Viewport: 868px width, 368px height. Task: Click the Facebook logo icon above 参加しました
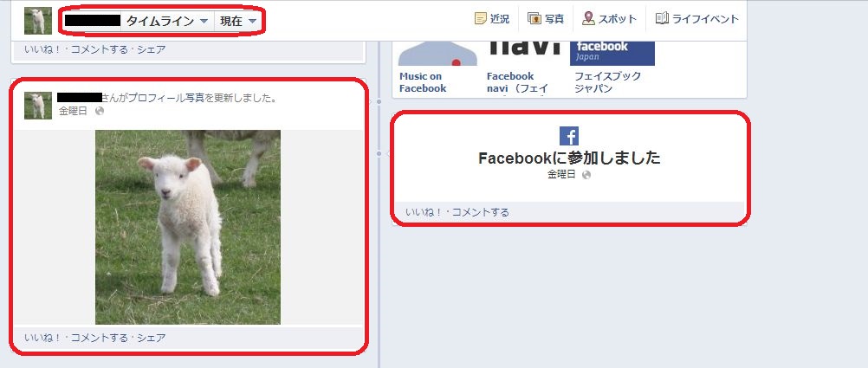pos(569,136)
